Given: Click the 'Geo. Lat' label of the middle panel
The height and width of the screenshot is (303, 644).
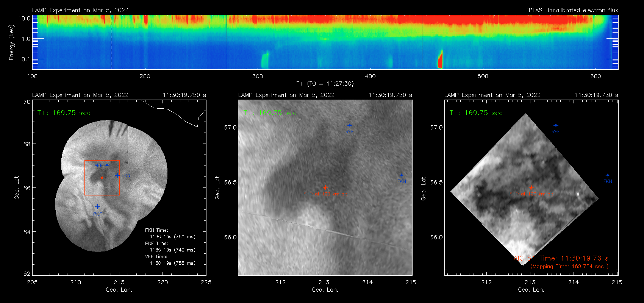Looking at the screenshot, I should click(x=217, y=188).
